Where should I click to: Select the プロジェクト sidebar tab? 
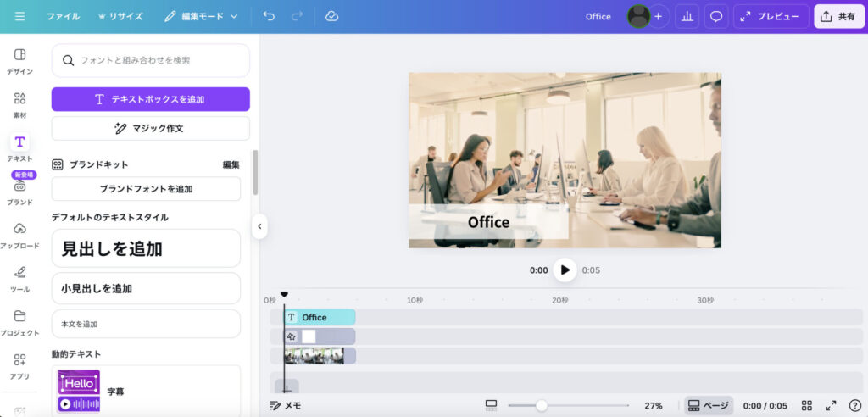(19, 322)
